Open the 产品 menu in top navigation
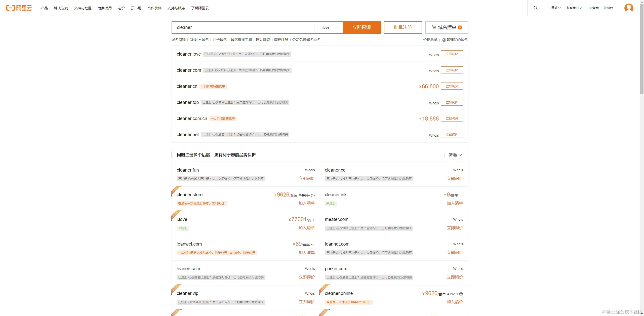The height and width of the screenshot is (316, 644). 44,8
